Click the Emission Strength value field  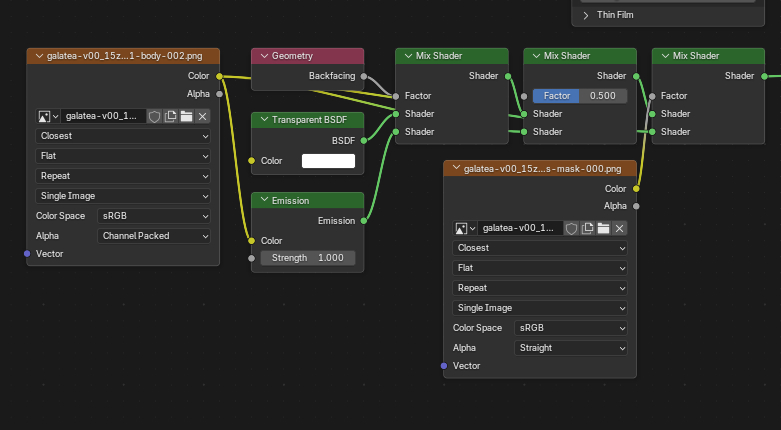click(307, 258)
